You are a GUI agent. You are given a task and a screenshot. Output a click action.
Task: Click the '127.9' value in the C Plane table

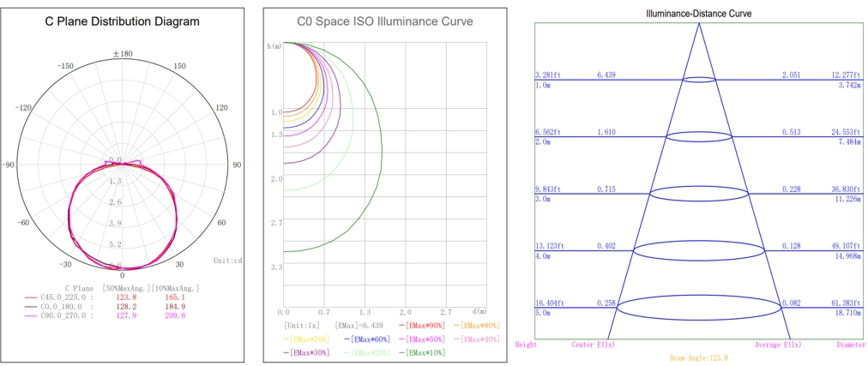click(x=127, y=315)
